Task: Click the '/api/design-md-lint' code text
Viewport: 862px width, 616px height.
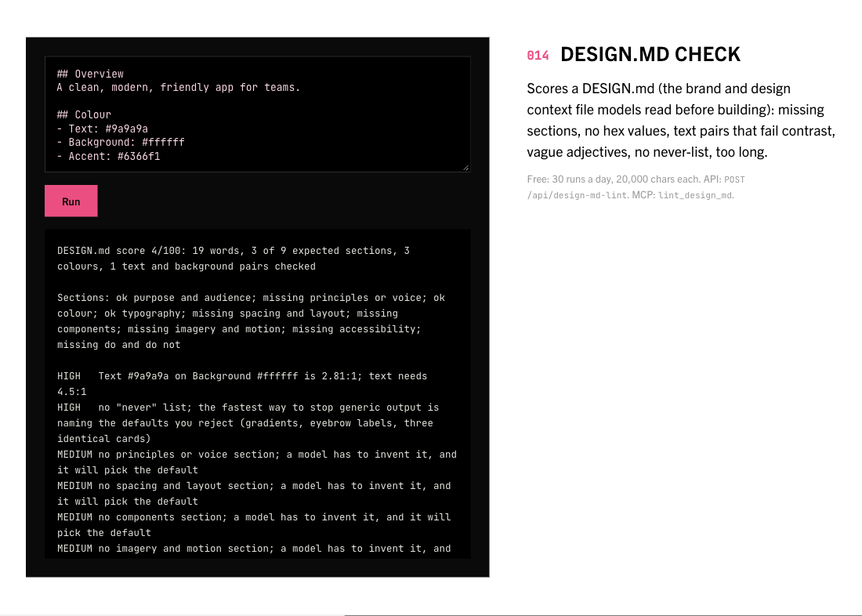Action: tap(578, 195)
